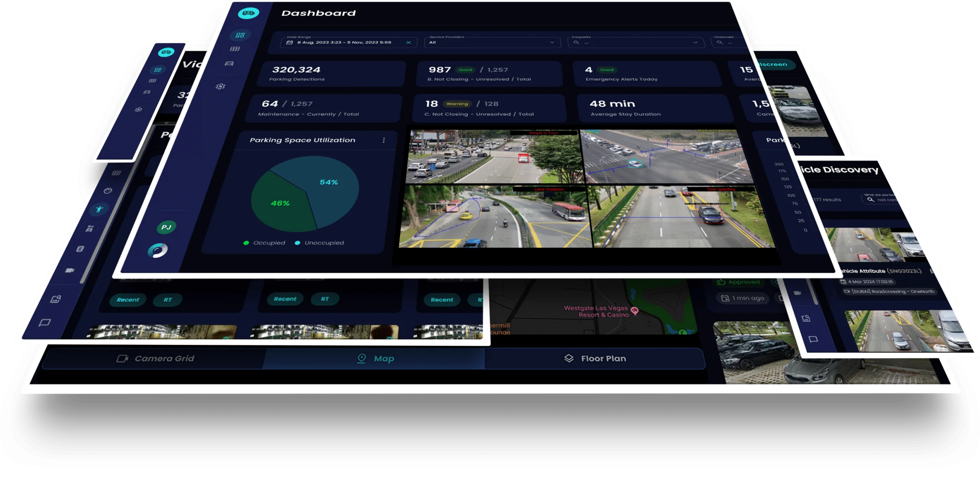This screenshot has width=980, height=484.
Task: Open the settings gear in the front Dashboard sidebar
Action: pyautogui.click(x=220, y=86)
